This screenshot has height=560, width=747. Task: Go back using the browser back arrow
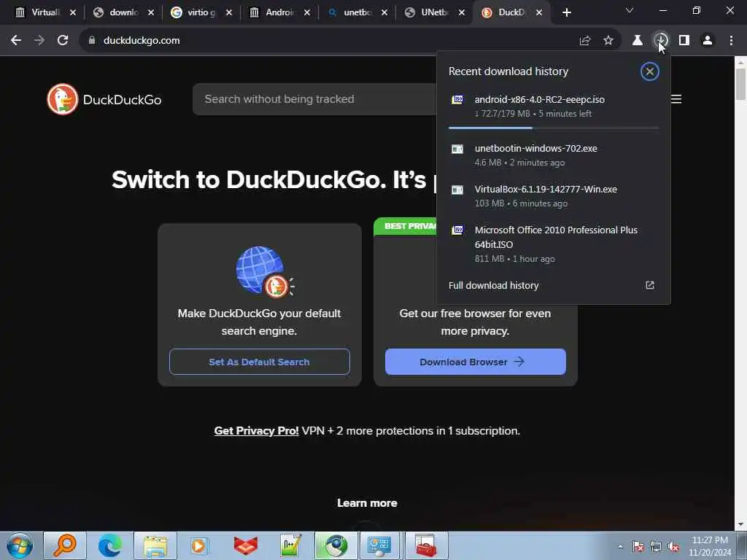pos(16,41)
